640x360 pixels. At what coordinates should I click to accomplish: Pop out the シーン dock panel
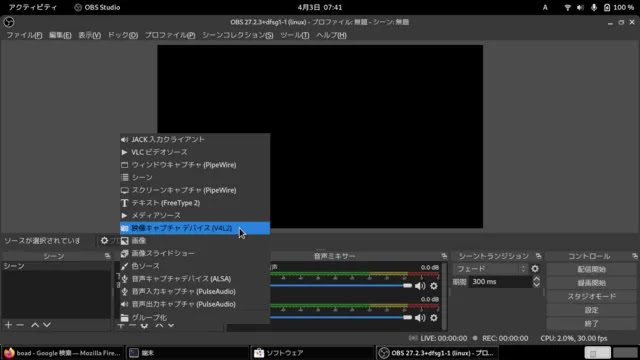click(x=107, y=256)
